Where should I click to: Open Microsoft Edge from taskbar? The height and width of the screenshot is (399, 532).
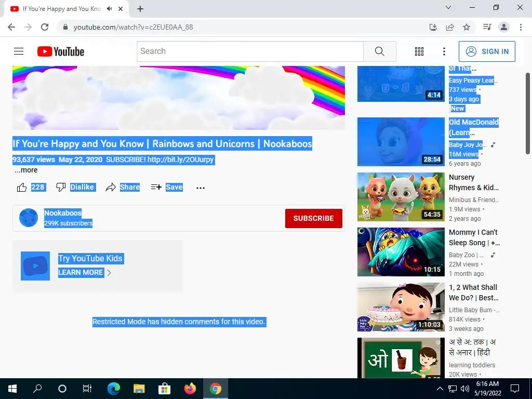coord(114,389)
